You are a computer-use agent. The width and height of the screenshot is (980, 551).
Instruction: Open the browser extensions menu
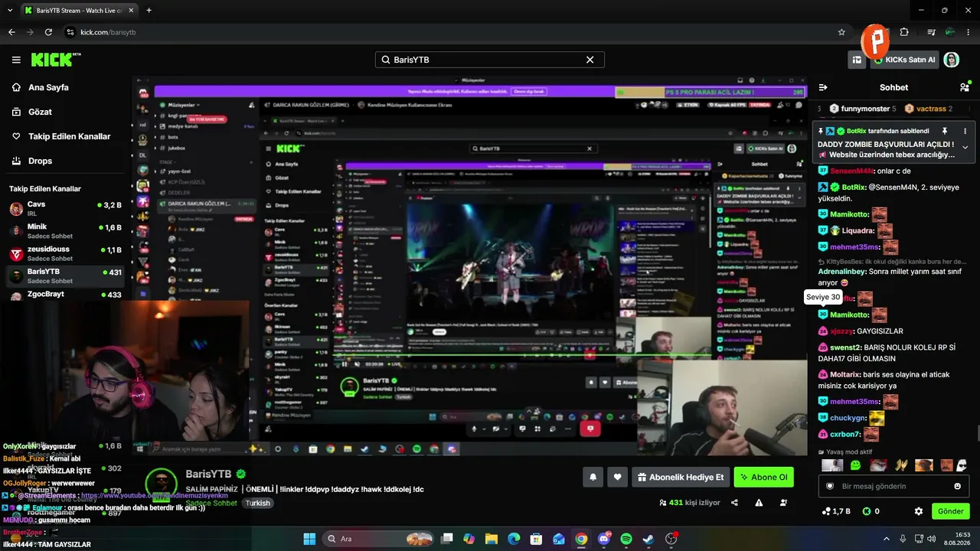pyautogui.click(x=904, y=32)
